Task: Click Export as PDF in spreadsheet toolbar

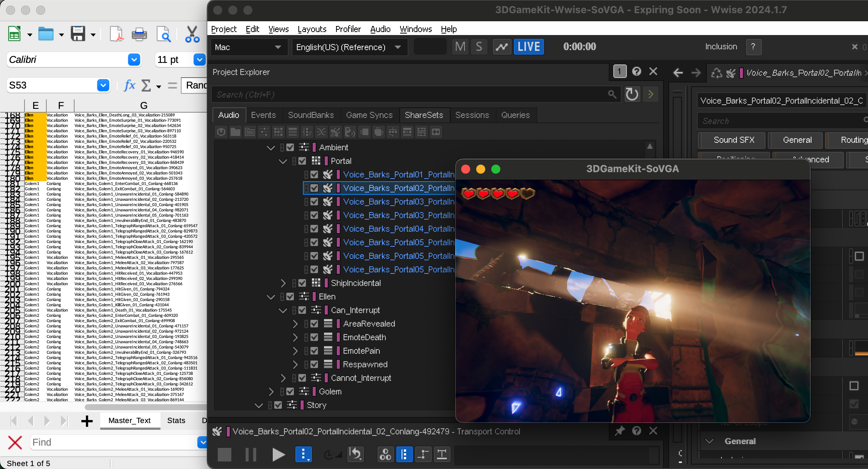Action: click(x=117, y=34)
